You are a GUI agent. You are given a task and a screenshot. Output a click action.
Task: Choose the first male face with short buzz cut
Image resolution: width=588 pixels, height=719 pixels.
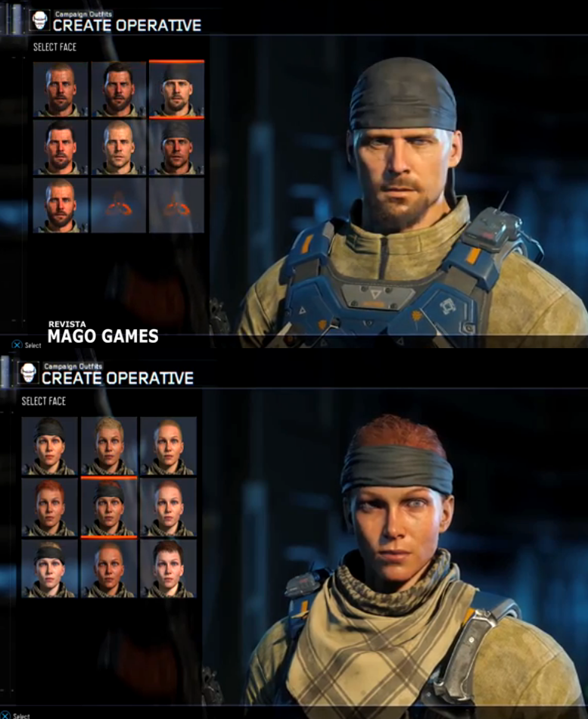coord(61,89)
